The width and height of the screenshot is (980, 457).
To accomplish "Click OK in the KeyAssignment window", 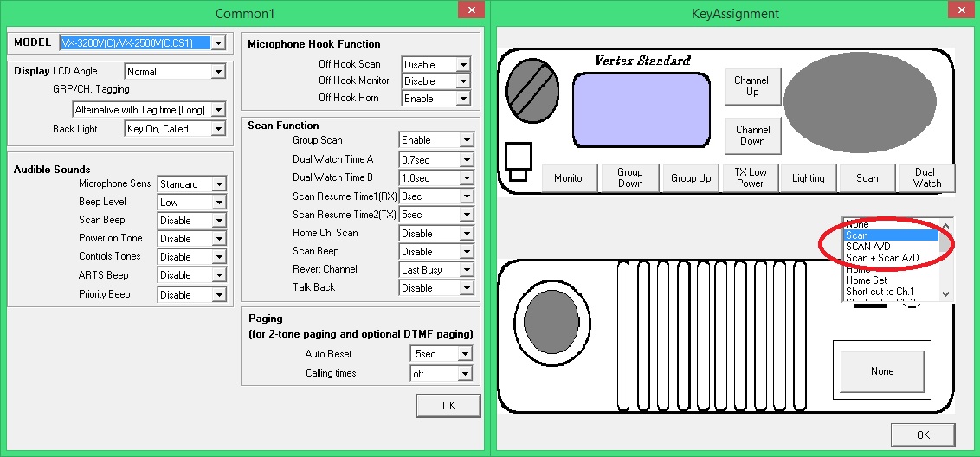I will [x=923, y=435].
